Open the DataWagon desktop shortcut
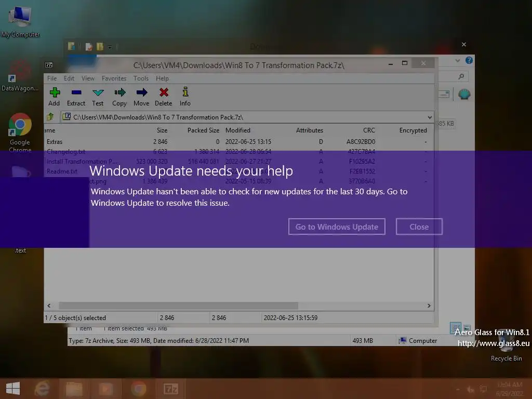This screenshot has height=399, width=532. pyautogui.click(x=20, y=76)
